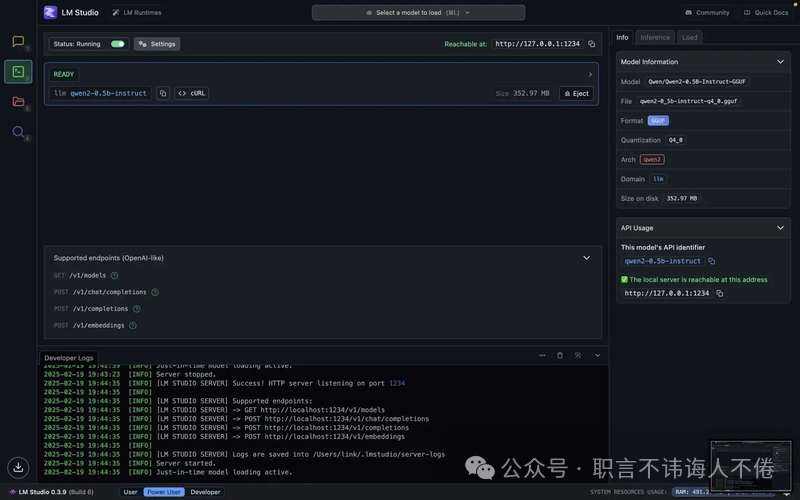Click the GGUF format badge
The width and height of the screenshot is (800, 500).
pyautogui.click(x=658, y=121)
